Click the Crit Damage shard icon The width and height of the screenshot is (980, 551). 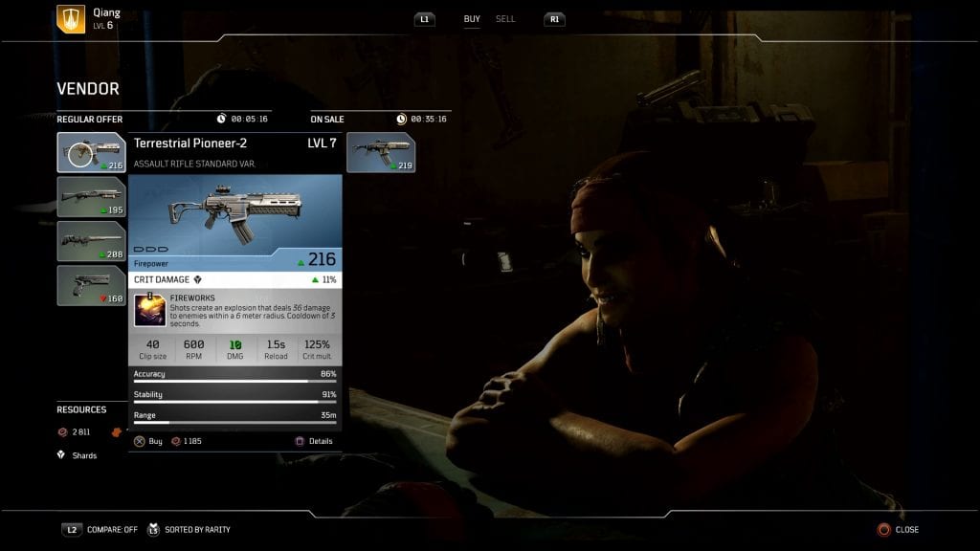point(197,280)
